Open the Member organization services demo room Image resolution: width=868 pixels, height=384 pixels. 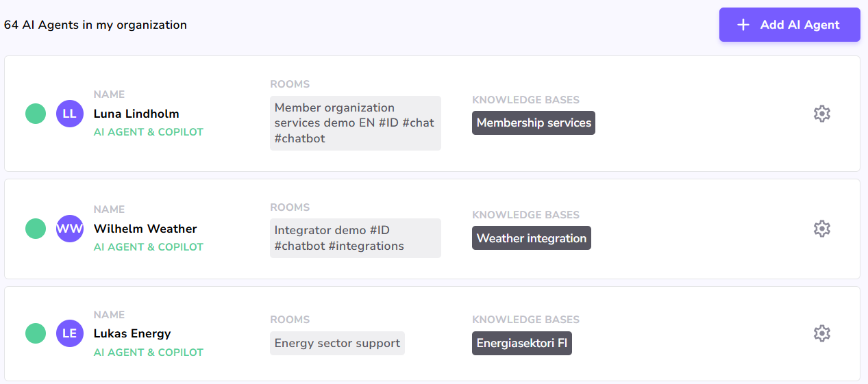(x=355, y=123)
